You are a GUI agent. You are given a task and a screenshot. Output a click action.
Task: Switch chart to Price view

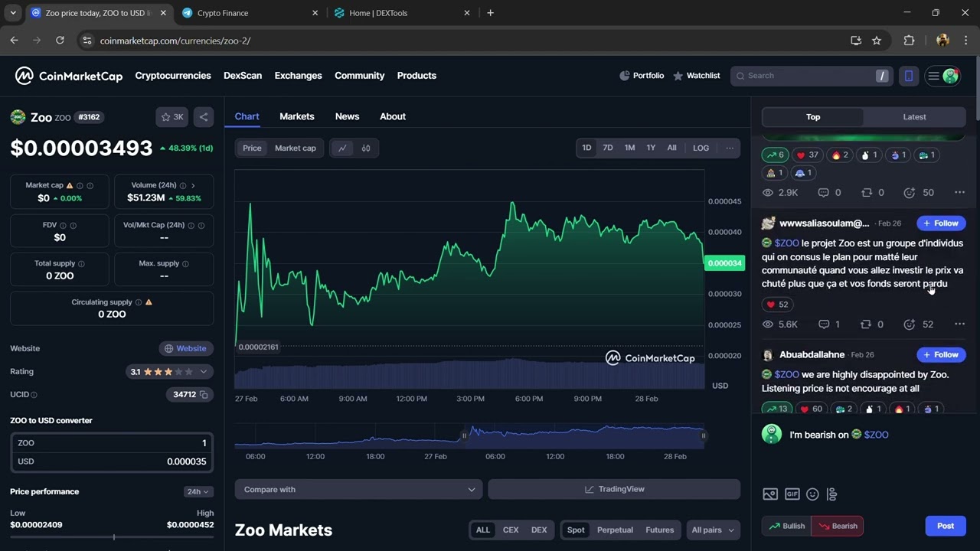pos(252,148)
